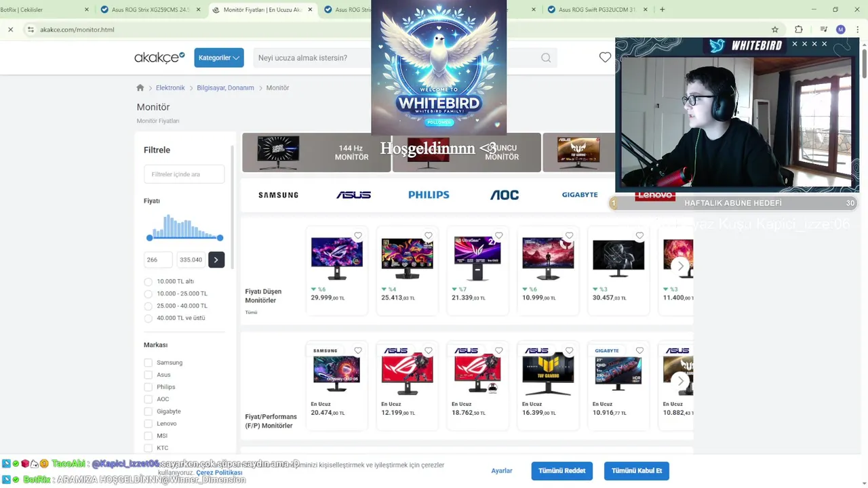The height and width of the screenshot is (488, 868).
Task: Open browser extensions puzzle icon
Action: 799,29
